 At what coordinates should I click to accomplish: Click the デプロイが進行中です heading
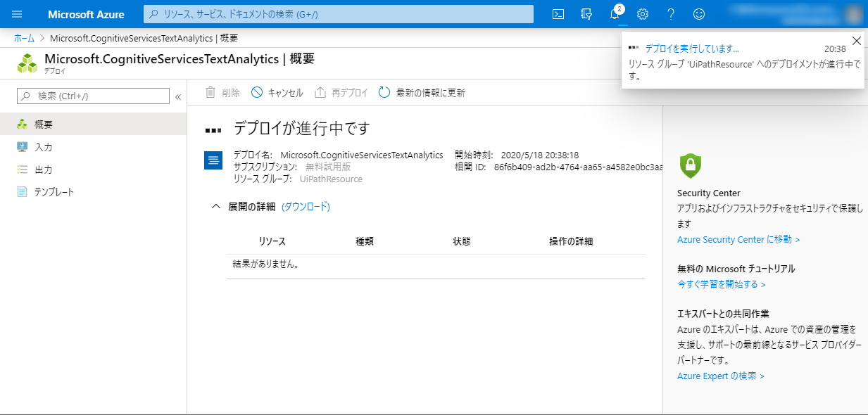coord(302,129)
